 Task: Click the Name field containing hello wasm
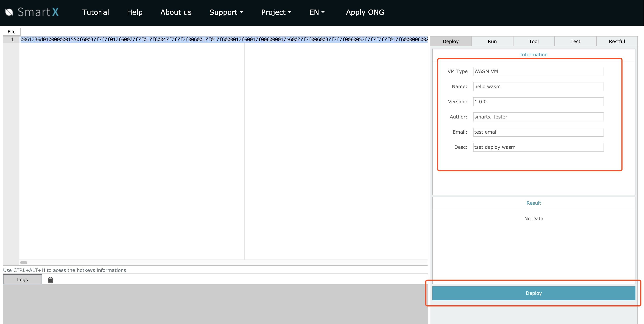coord(538,86)
